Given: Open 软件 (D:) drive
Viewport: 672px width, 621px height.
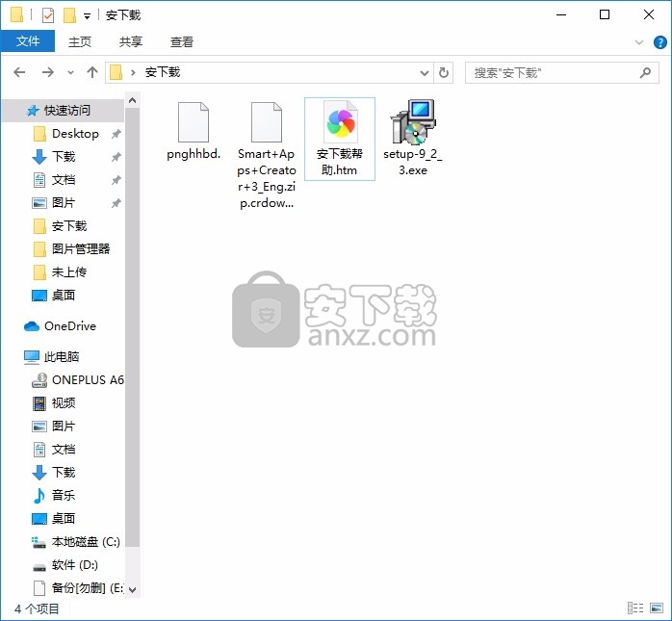Looking at the screenshot, I should coord(65,565).
